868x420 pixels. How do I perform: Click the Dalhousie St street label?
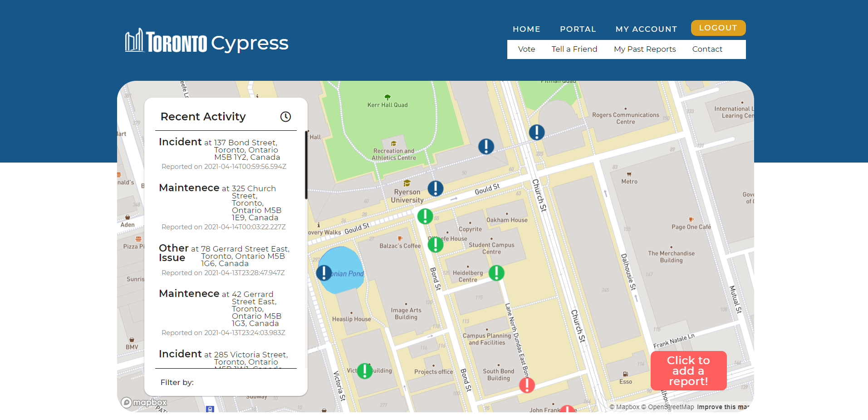point(628,272)
